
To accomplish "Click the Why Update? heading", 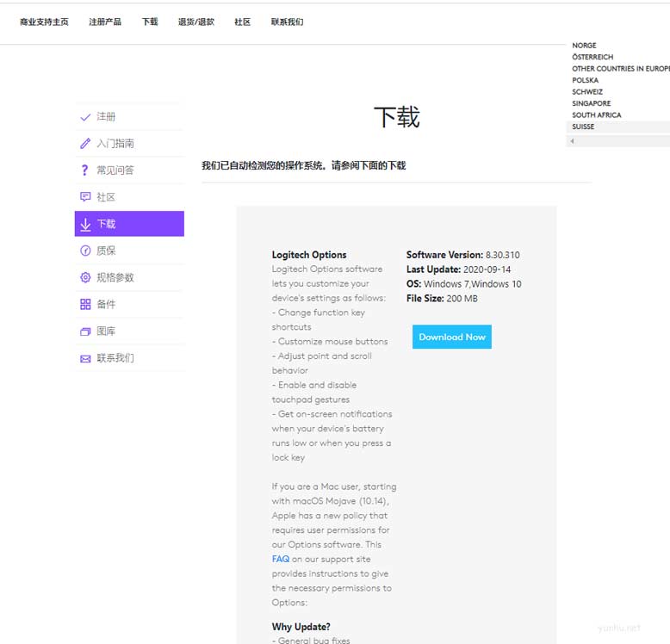I will pos(301,627).
